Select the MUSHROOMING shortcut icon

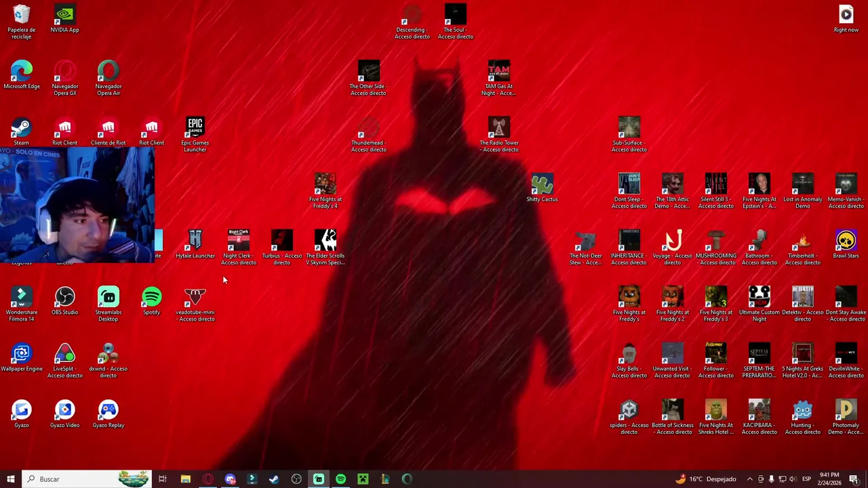(716, 247)
